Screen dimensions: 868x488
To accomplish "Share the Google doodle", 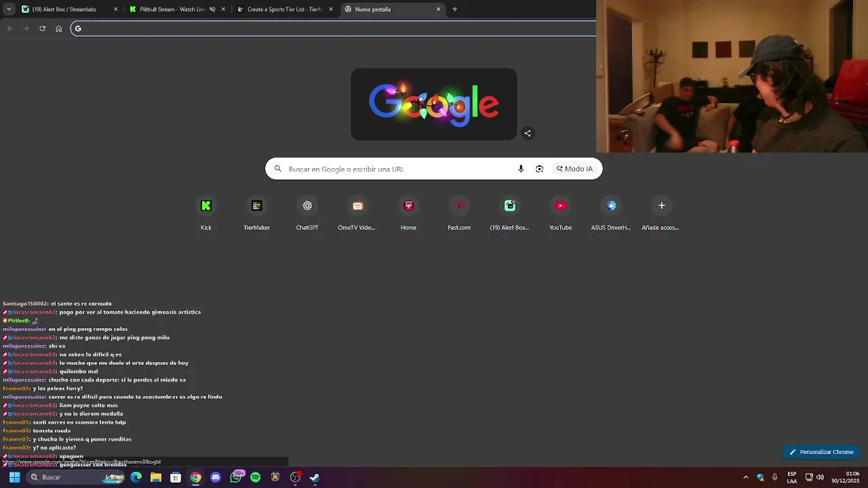I will point(528,134).
